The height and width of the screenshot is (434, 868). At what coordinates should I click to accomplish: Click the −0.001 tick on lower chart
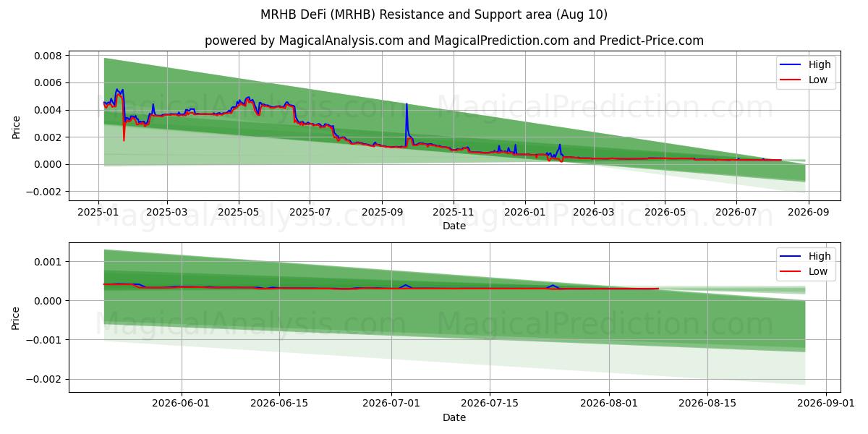(x=43, y=340)
